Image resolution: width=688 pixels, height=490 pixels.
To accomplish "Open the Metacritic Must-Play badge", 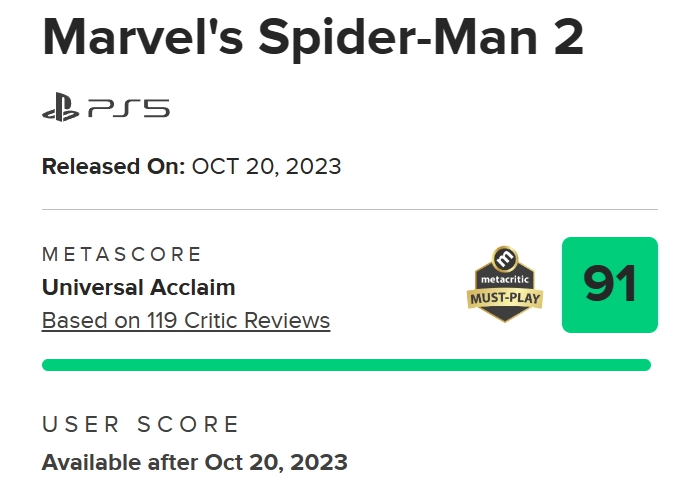I will pyautogui.click(x=505, y=284).
